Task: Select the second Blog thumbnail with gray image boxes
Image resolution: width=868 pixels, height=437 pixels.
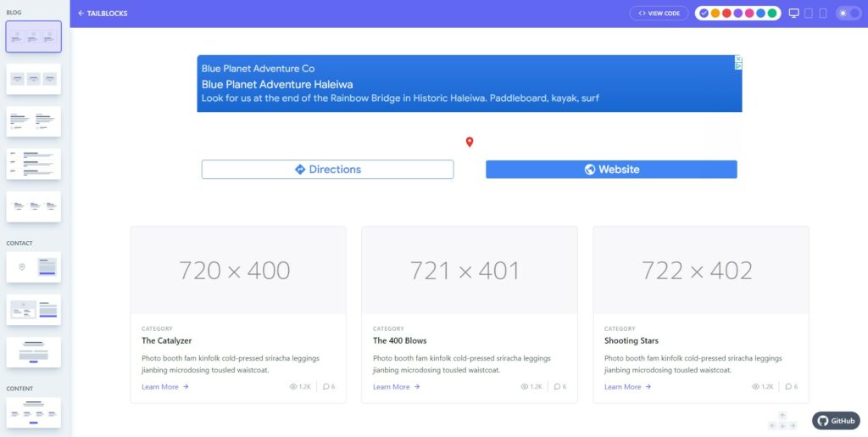Action: point(34,79)
